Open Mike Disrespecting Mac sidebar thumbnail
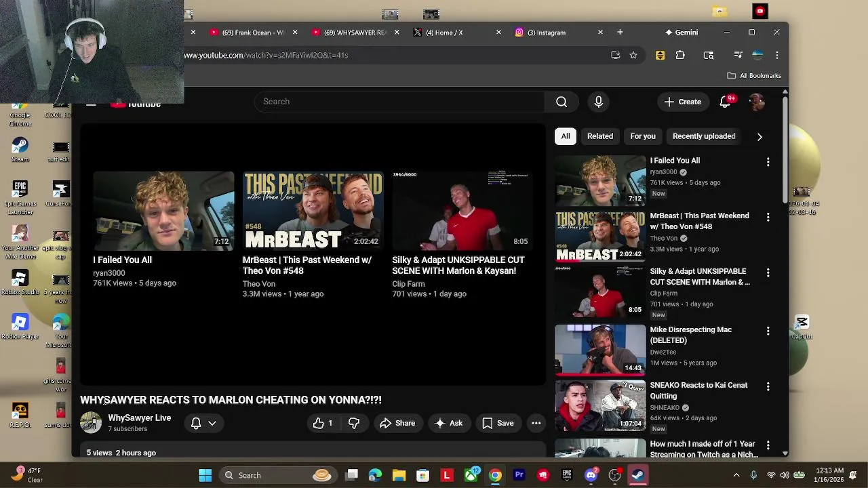 tap(600, 350)
